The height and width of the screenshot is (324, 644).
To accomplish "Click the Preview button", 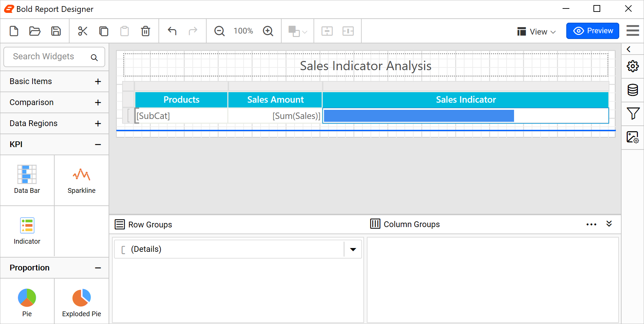I will click(x=593, y=31).
